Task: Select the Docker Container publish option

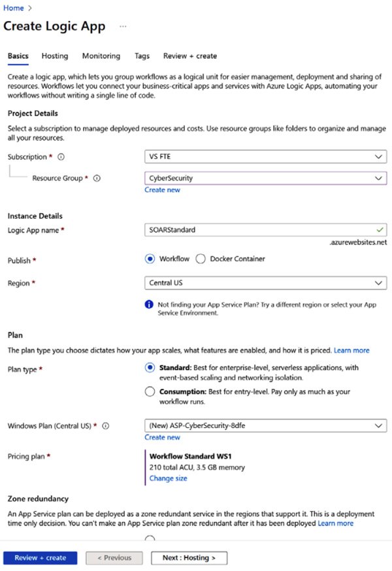Action: (201, 259)
